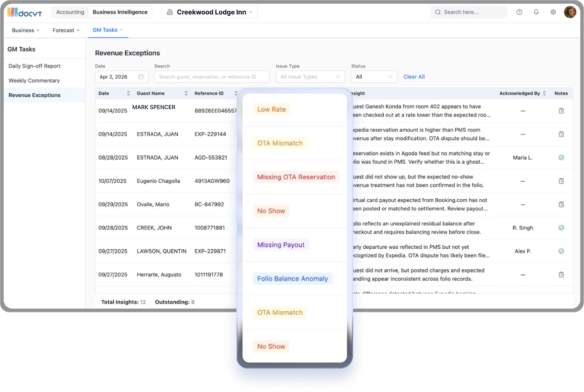
Task: Open Weekly Commentary in sidebar
Action: 34,81
